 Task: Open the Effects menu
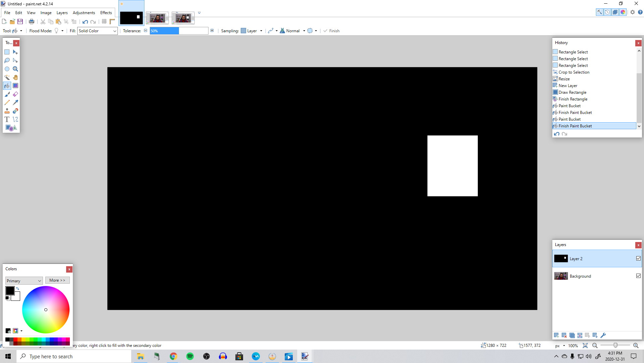click(x=106, y=13)
